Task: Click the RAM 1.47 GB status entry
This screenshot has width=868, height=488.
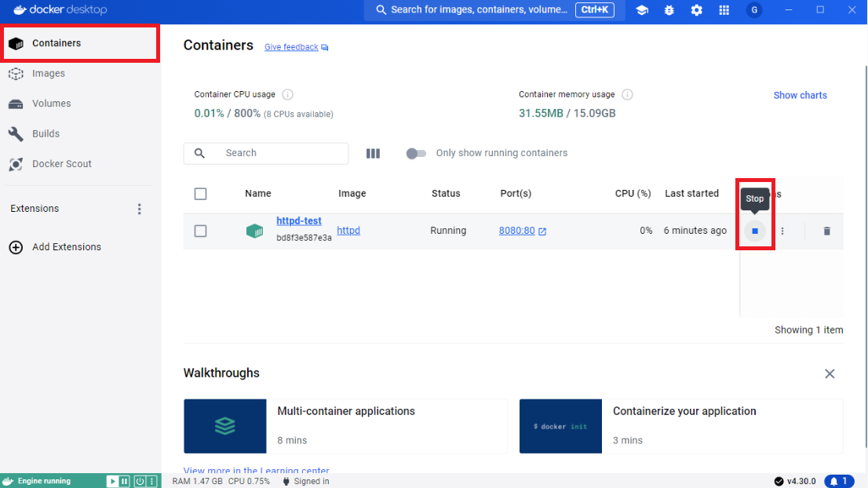Action: click(x=197, y=482)
